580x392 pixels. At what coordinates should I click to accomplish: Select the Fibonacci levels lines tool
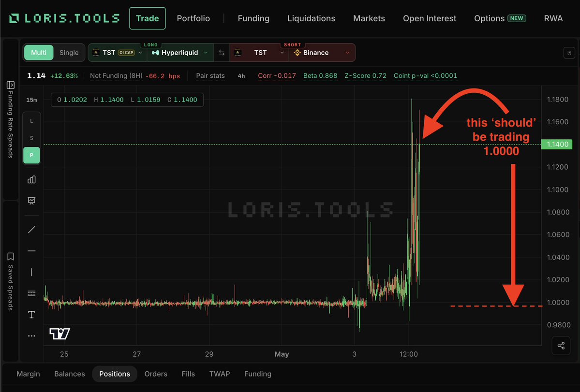tap(31, 293)
